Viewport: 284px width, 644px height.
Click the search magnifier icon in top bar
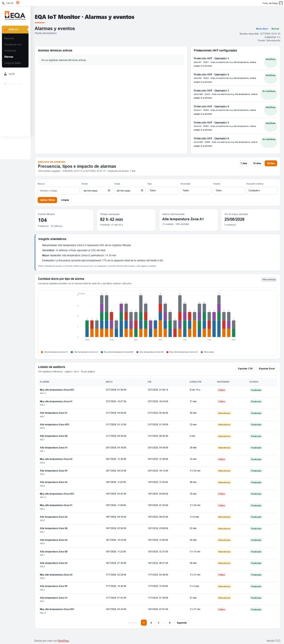click(3, 3)
